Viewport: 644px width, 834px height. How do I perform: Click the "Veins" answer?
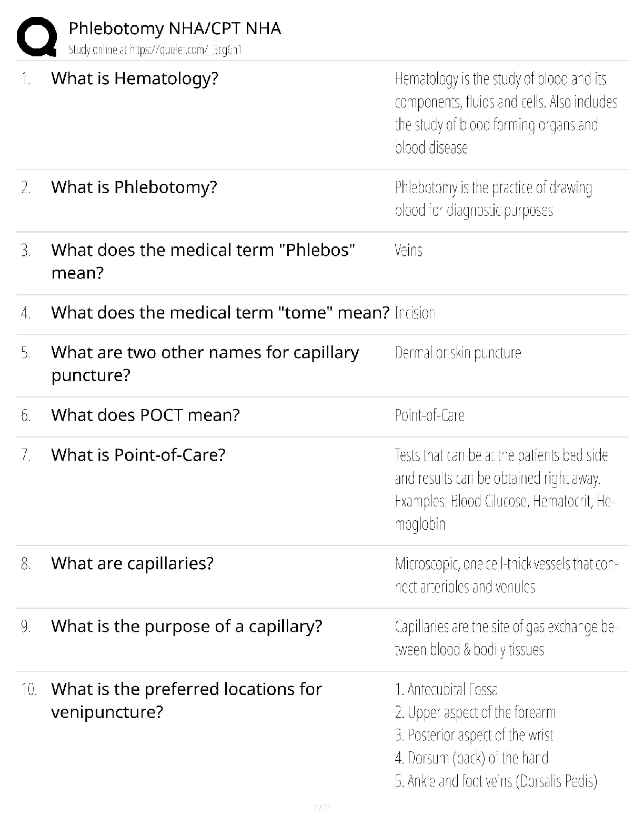(408, 250)
